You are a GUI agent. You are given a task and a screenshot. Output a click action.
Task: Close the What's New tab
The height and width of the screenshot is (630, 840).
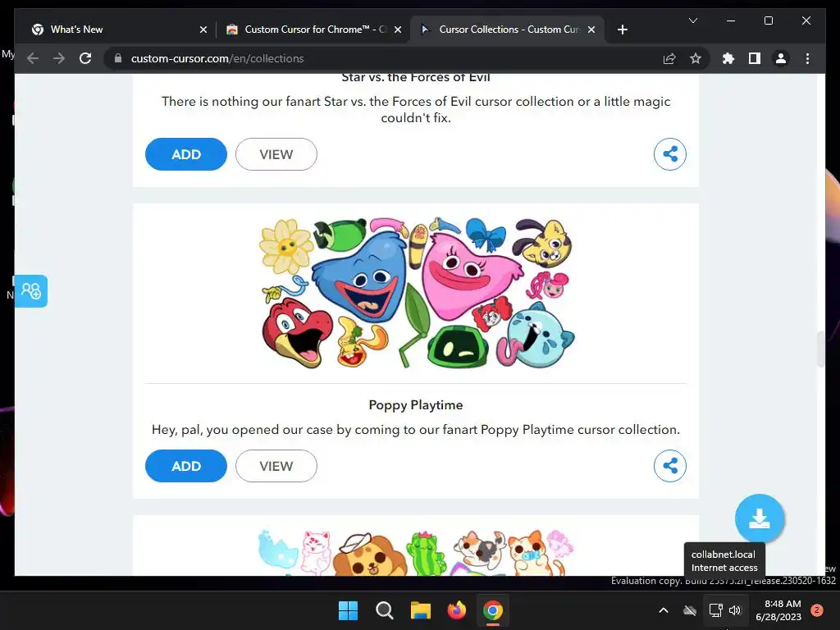(203, 30)
